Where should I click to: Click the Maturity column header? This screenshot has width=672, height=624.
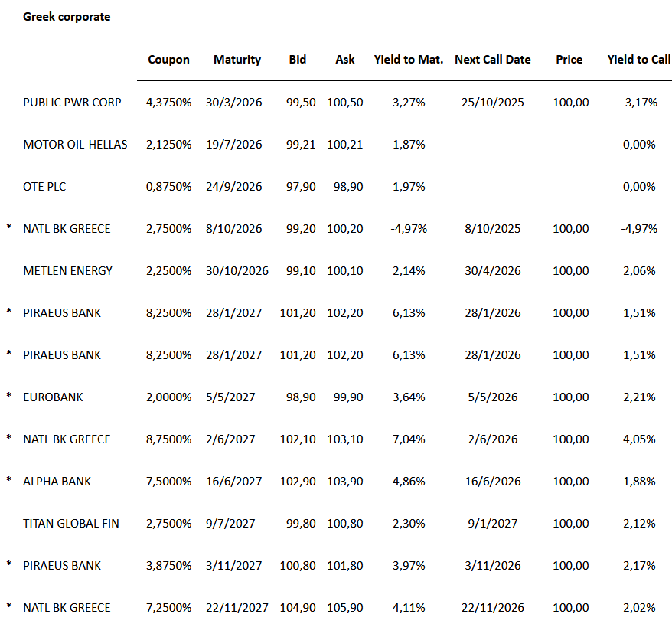(x=237, y=60)
